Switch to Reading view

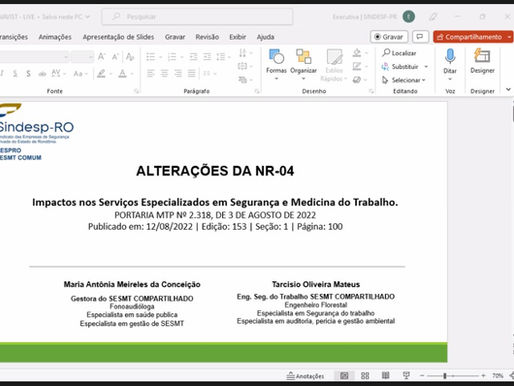click(386, 376)
